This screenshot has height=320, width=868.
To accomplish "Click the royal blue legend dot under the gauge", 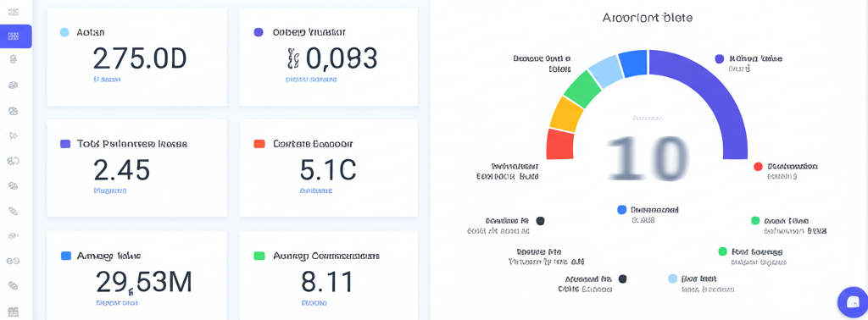I will tap(621, 210).
